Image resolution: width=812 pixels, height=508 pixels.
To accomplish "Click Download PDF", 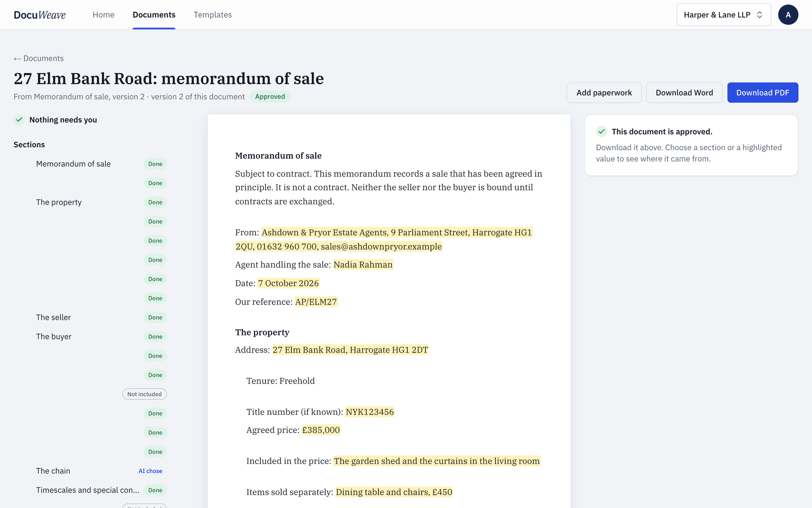I will (763, 92).
